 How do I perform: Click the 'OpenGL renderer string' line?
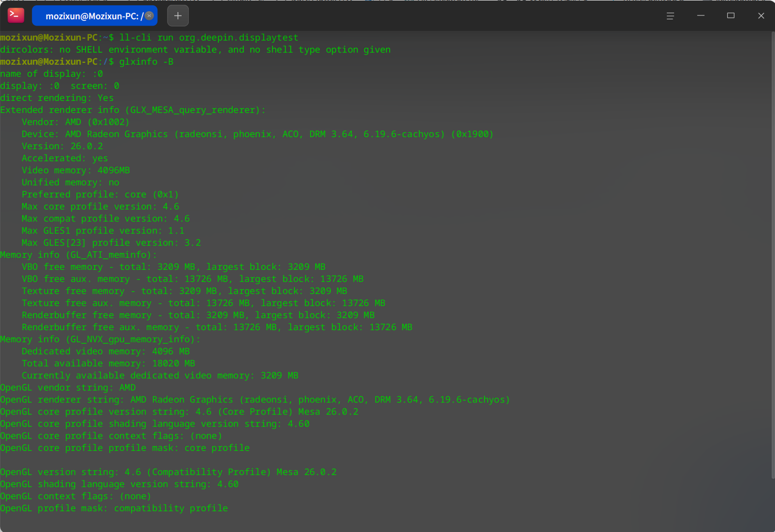(255, 400)
